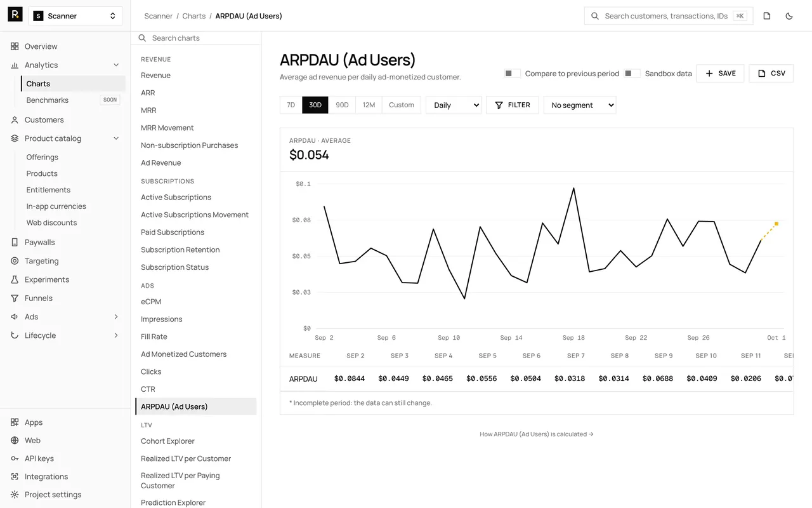Open the Offerings sidebar item
The height and width of the screenshot is (508, 812).
[43, 157]
